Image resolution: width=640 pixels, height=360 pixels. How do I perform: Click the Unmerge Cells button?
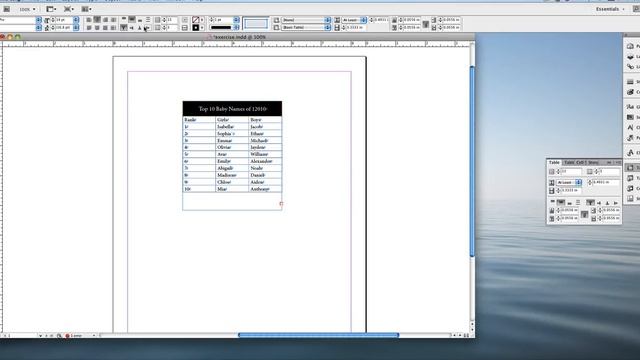pos(185,28)
